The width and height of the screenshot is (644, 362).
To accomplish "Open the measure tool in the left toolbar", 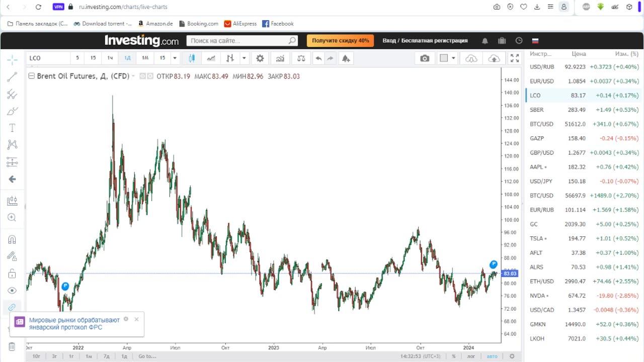I will pos(12,201).
